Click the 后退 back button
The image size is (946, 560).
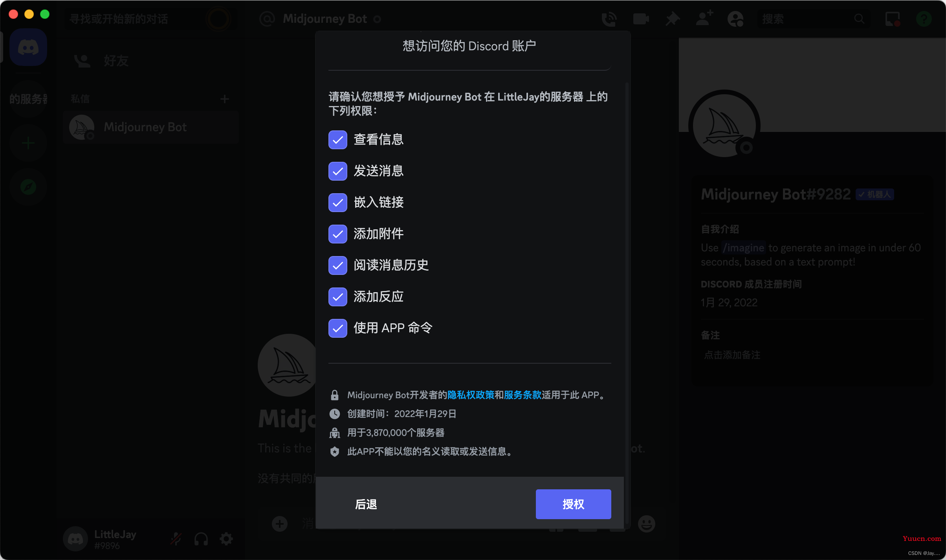click(366, 504)
